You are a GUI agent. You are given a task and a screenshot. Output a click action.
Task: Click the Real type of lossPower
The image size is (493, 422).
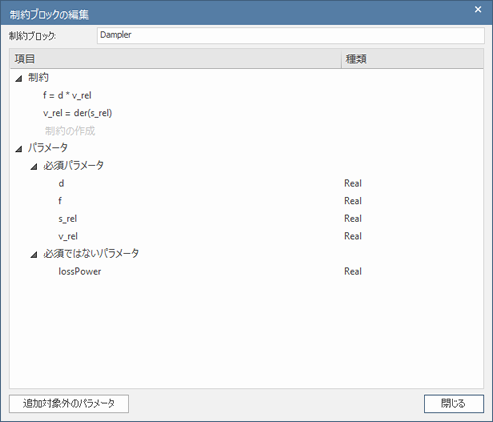(x=353, y=271)
